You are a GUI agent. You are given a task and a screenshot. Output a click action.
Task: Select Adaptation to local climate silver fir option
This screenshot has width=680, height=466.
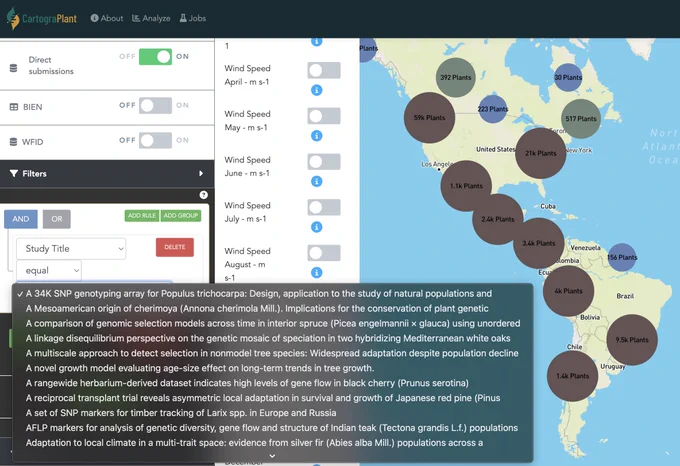tap(272, 443)
